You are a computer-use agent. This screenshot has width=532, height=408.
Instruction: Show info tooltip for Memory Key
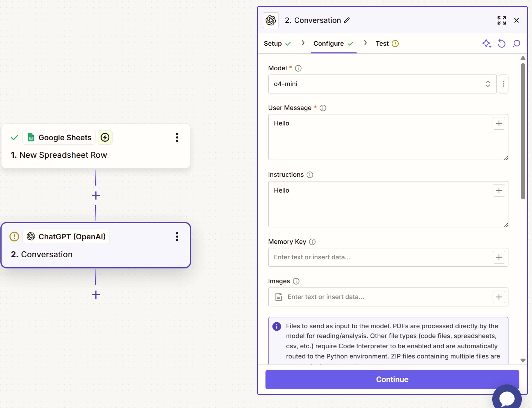pyautogui.click(x=312, y=242)
